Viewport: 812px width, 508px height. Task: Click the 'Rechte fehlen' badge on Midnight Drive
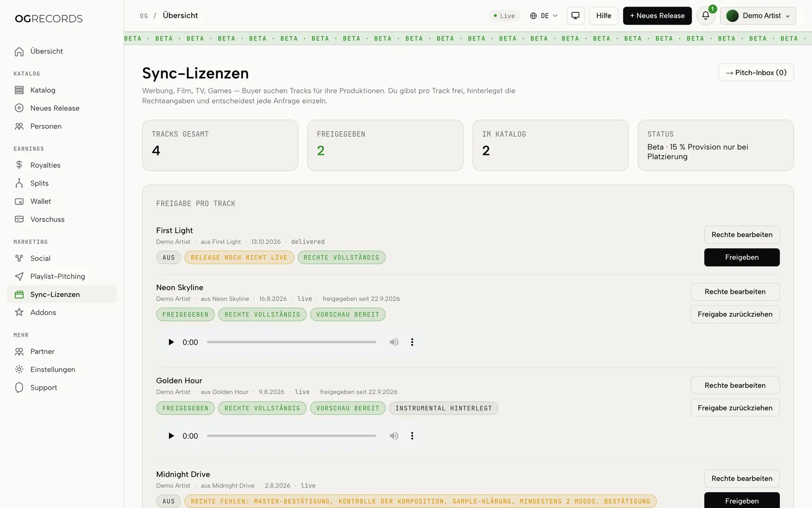coord(421,501)
